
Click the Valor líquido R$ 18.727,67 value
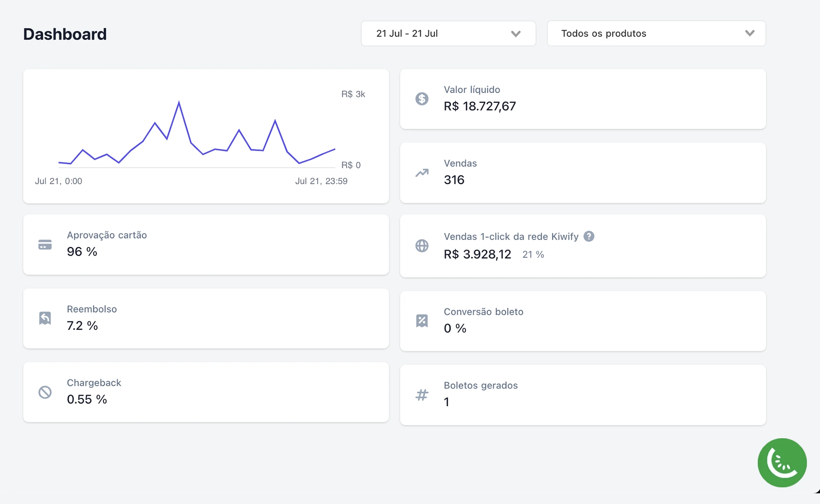click(479, 106)
